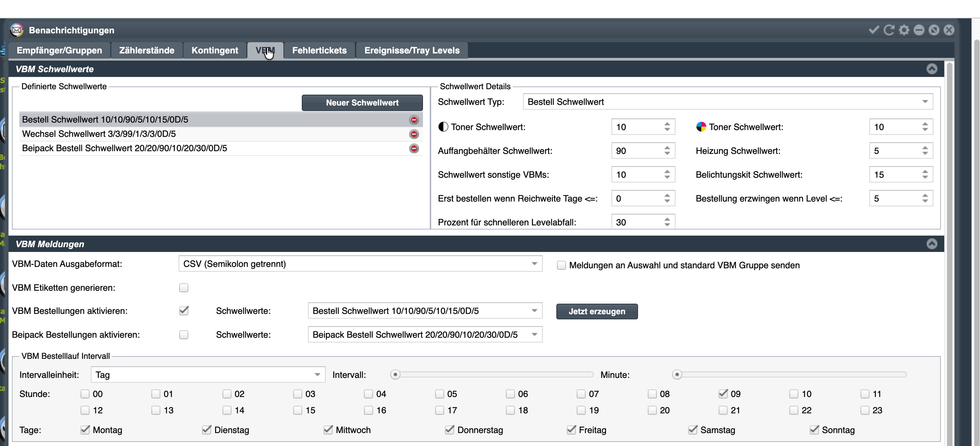The height and width of the screenshot is (446, 980).
Task: Open the Schwellwert Typ dropdown
Action: (728, 102)
